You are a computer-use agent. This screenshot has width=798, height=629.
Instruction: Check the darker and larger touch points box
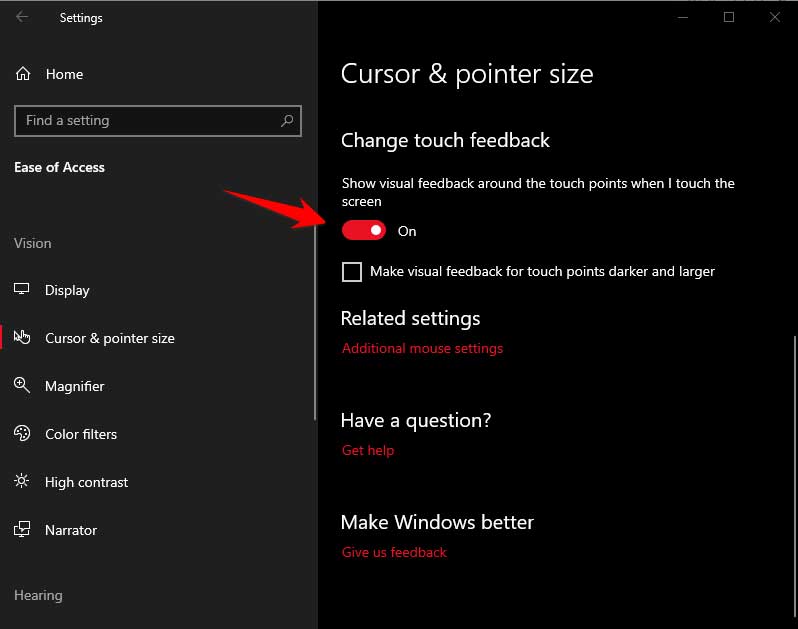pos(352,272)
